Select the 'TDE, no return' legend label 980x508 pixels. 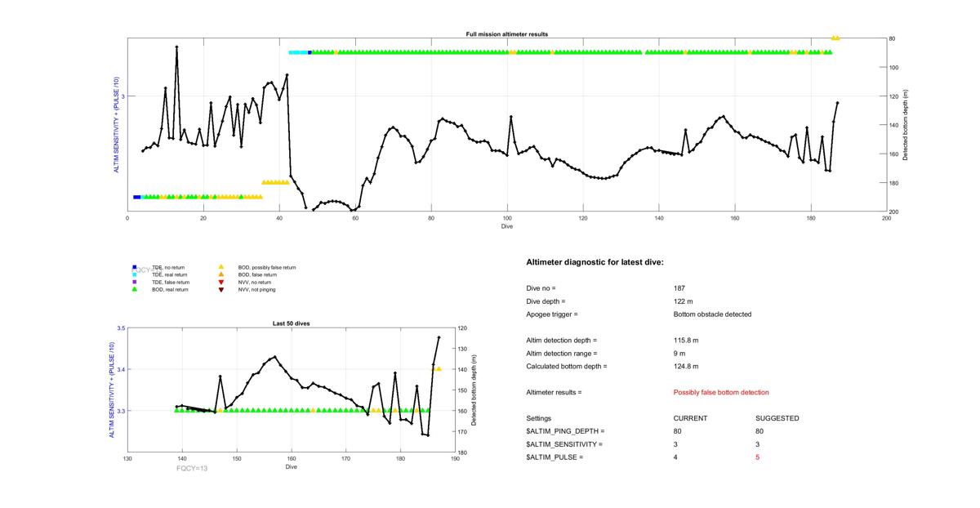click(x=170, y=267)
